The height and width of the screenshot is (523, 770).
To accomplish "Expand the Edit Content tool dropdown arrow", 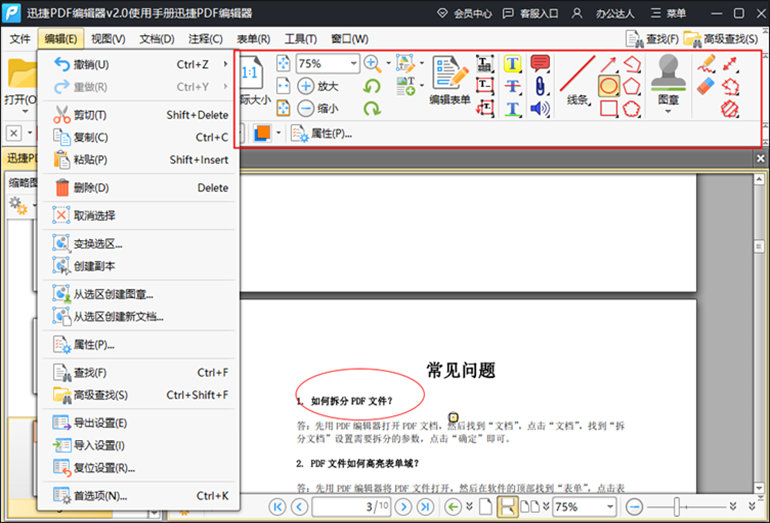I will click(421, 63).
